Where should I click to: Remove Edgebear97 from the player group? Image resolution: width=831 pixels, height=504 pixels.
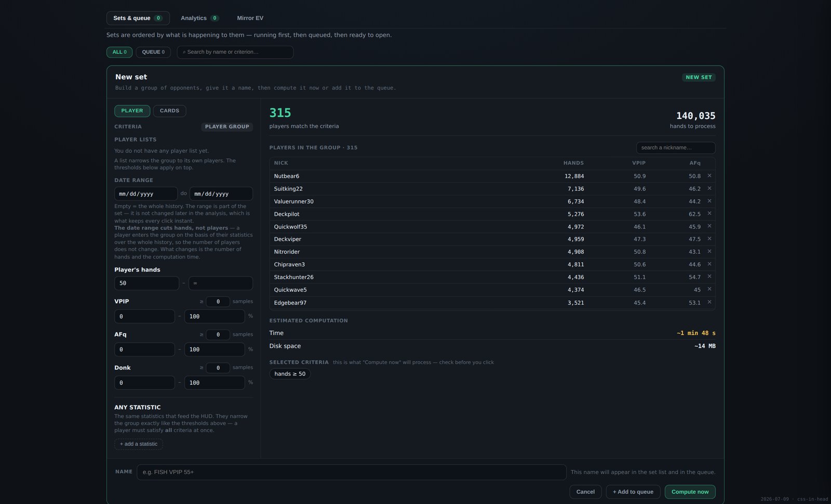709,302
